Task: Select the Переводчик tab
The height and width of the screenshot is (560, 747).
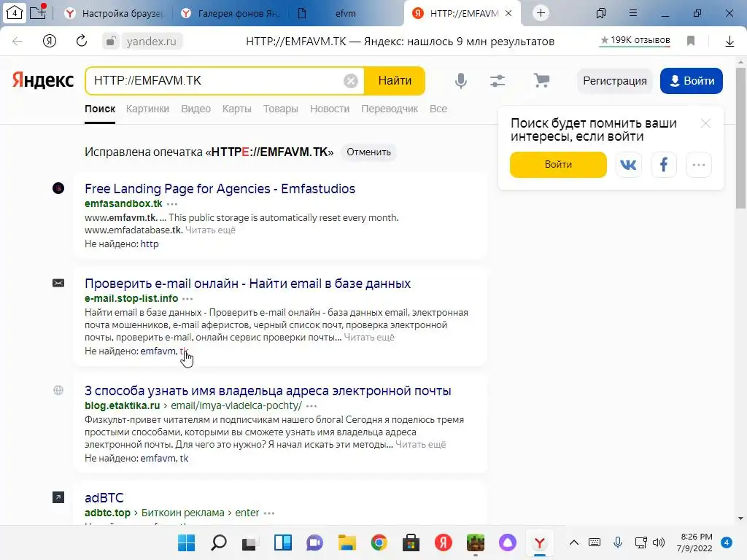Action: [390, 109]
